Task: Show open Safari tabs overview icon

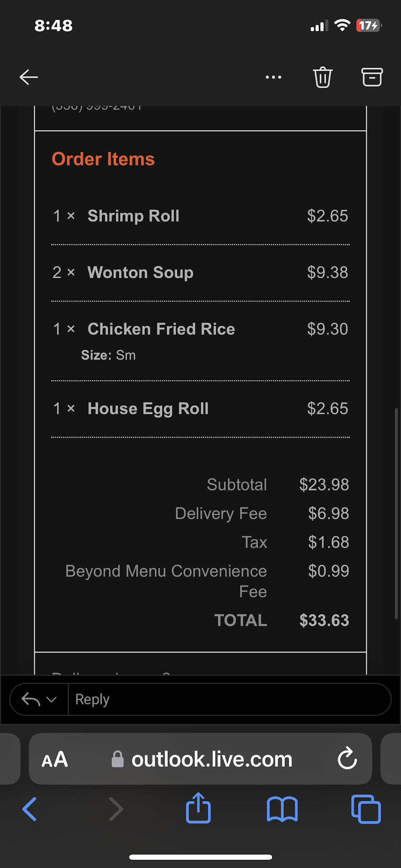Action: 366,809
